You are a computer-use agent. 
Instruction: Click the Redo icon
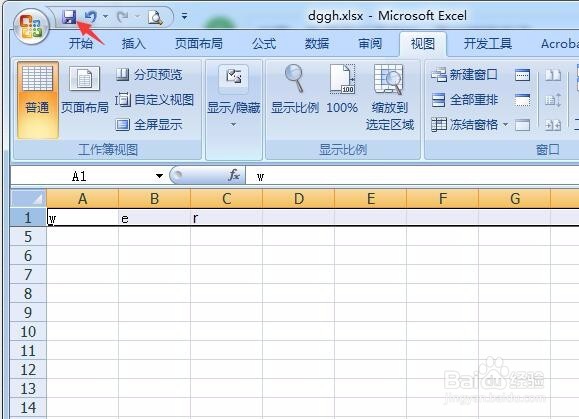123,17
